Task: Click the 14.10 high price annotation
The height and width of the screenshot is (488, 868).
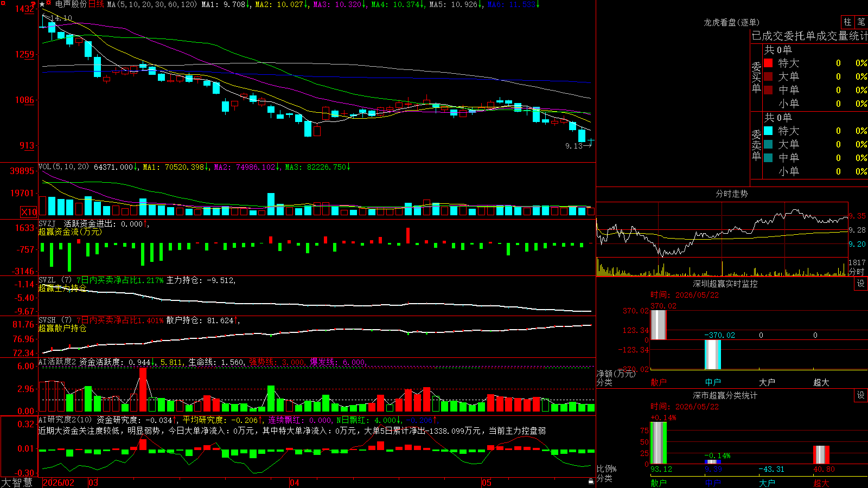Action: click(x=61, y=18)
